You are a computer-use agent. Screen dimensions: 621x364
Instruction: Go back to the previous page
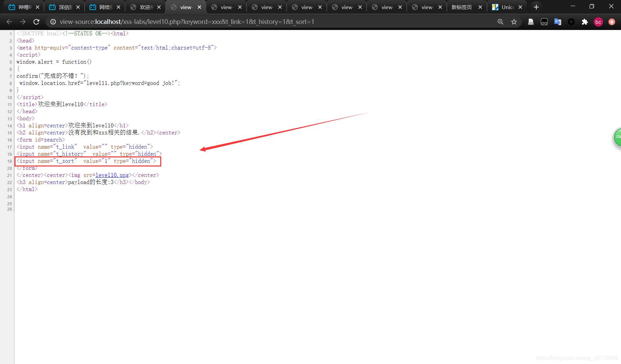(x=9, y=22)
